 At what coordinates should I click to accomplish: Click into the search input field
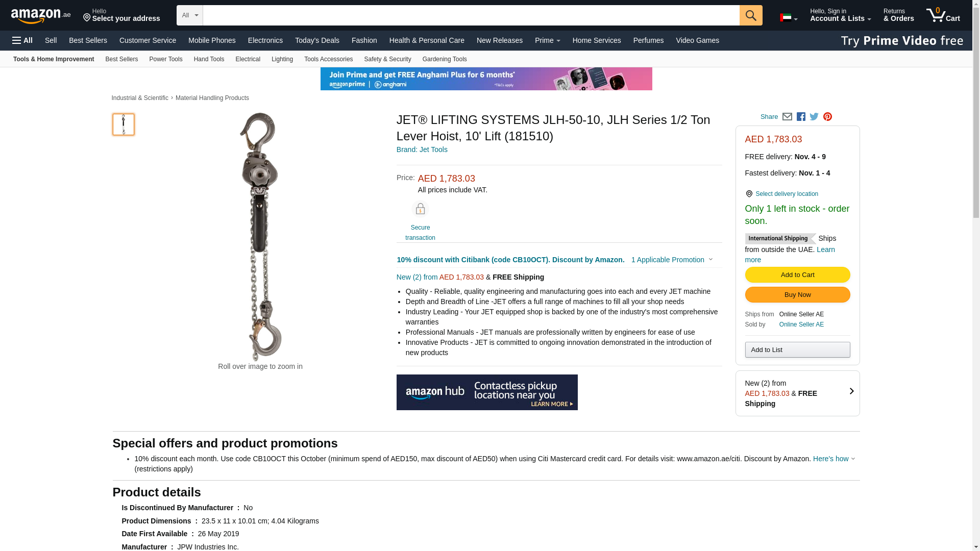[471, 15]
